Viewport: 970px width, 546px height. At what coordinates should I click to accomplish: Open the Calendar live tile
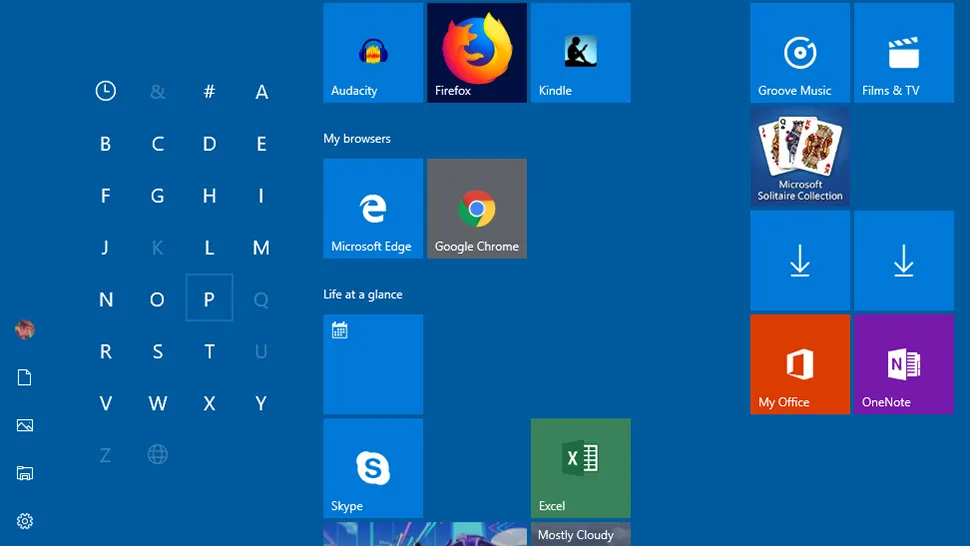click(373, 364)
